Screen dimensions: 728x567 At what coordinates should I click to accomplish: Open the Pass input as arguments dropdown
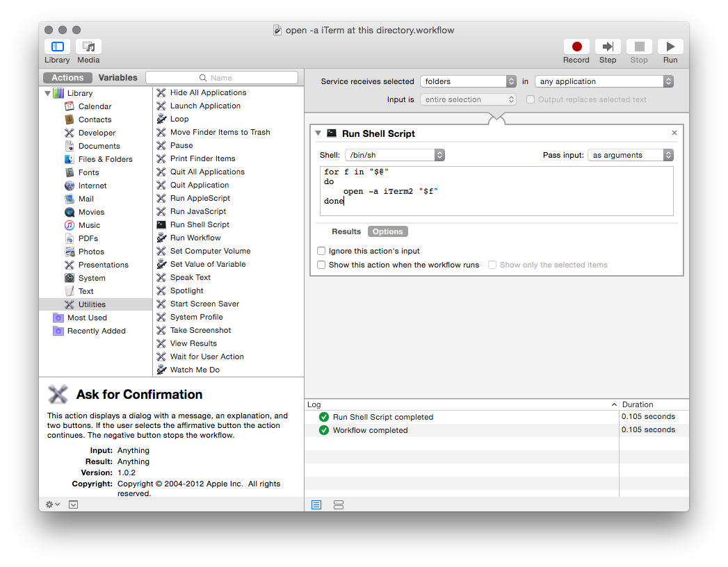631,155
